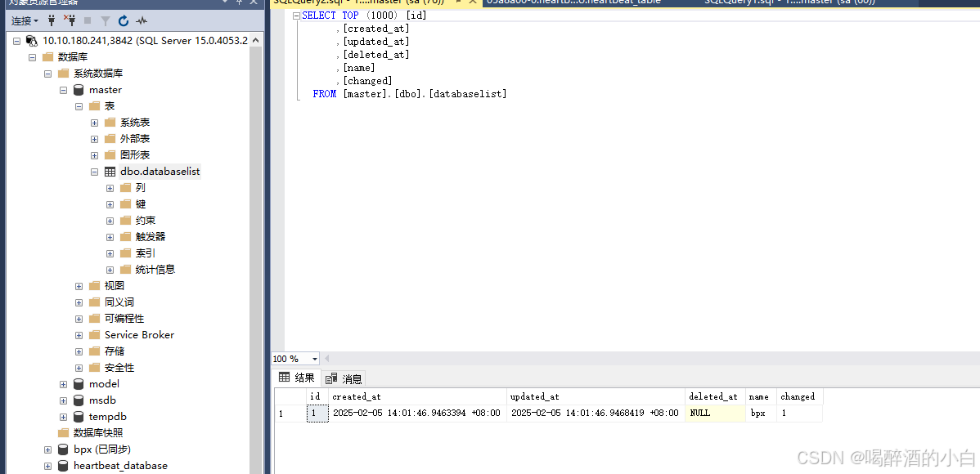The height and width of the screenshot is (474, 980).
Task: Click the created_at column header in results
Action: [x=357, y=396]
